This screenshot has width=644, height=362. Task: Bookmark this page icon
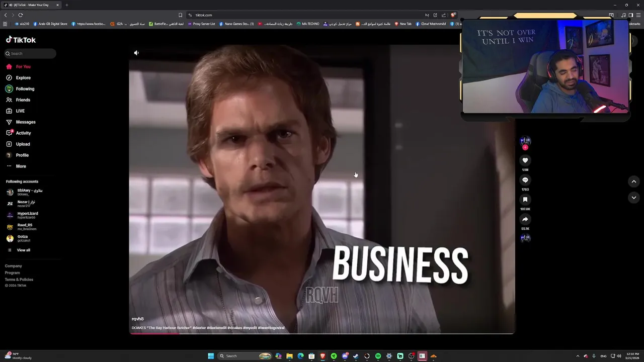[180, 15]
